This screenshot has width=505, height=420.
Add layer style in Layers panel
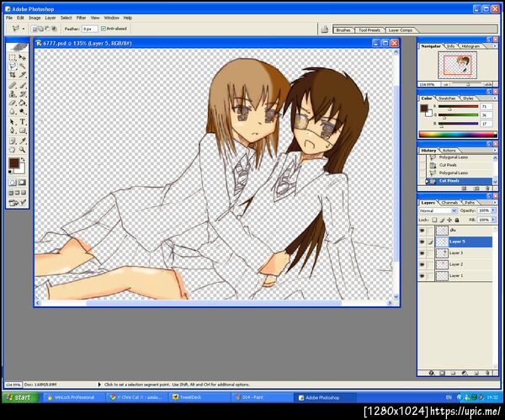pyautogui.click(x=432, y=373)
